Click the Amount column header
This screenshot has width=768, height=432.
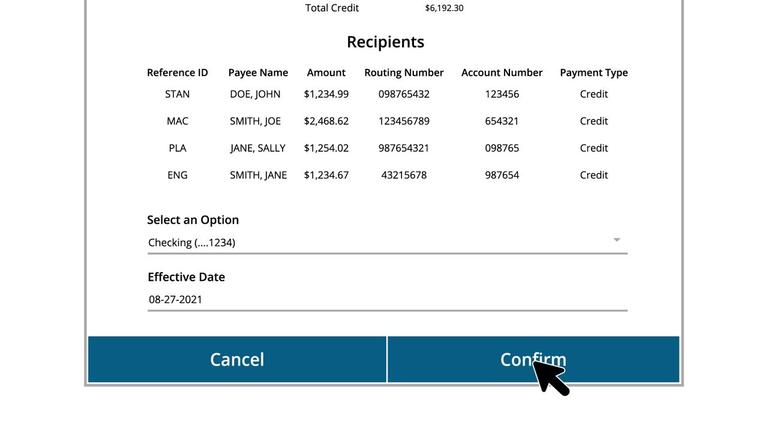(x=326, y=72)
